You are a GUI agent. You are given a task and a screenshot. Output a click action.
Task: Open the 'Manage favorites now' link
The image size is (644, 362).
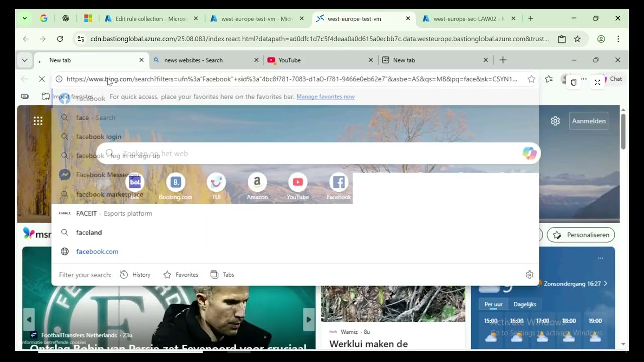(326, 96)
